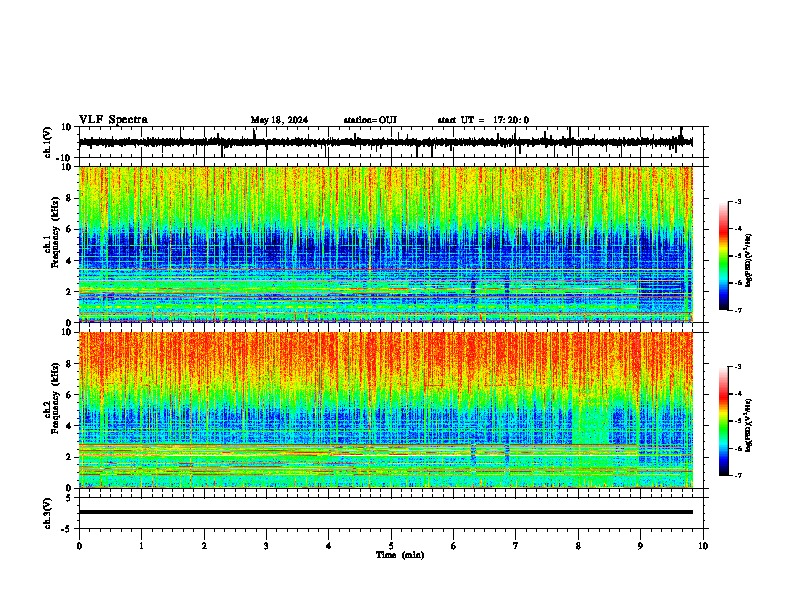Click the ch.3 flat black trace
Image resolution: width=792 pixels, height=612 pixels.
point(385,512)
